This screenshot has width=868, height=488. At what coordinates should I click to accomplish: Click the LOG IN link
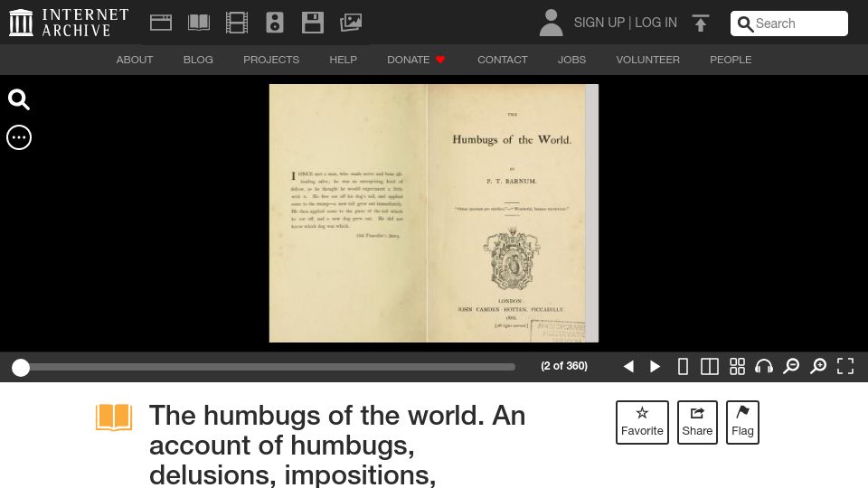point(656,23)
